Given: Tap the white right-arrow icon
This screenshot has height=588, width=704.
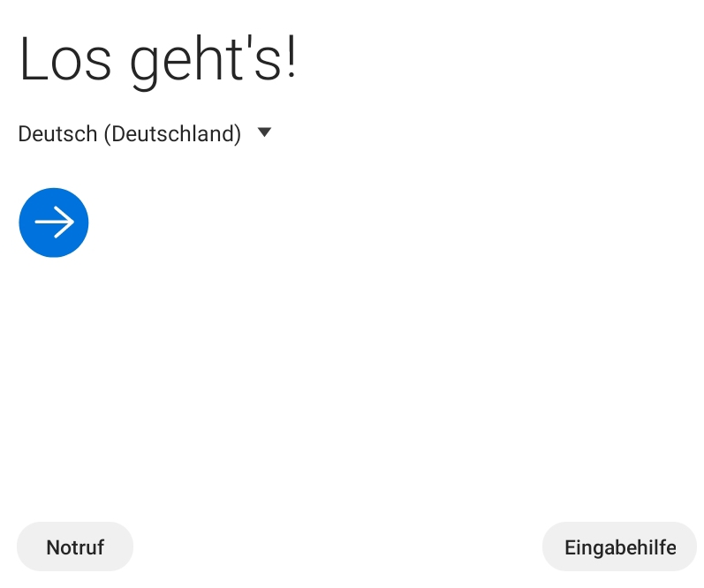Looking at the screenshot, I should (54, 222).
